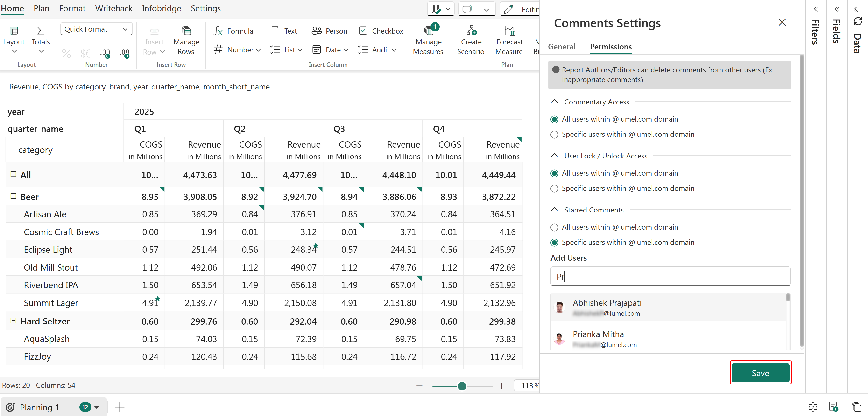Image resolution: width=868 pixels, height=416 pixels.
Task: Select specific users for Commentary Access
Action: click(554, 135)
